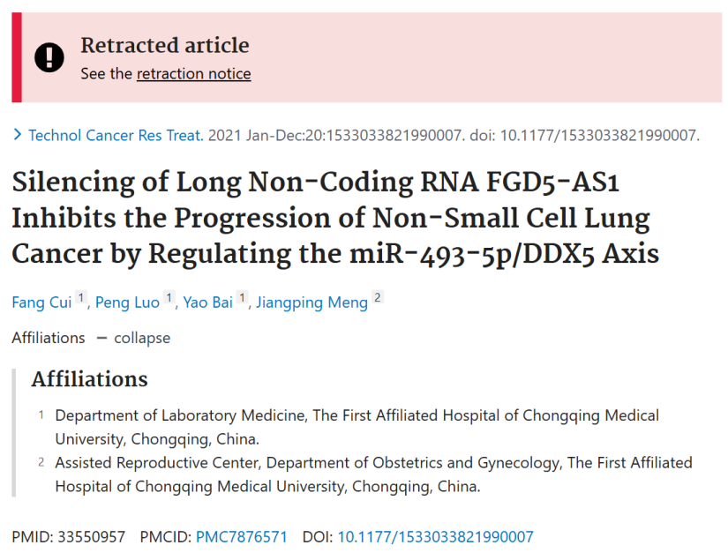
Task: Open author Peng Luo's page
Action: [x=127, y=302]
